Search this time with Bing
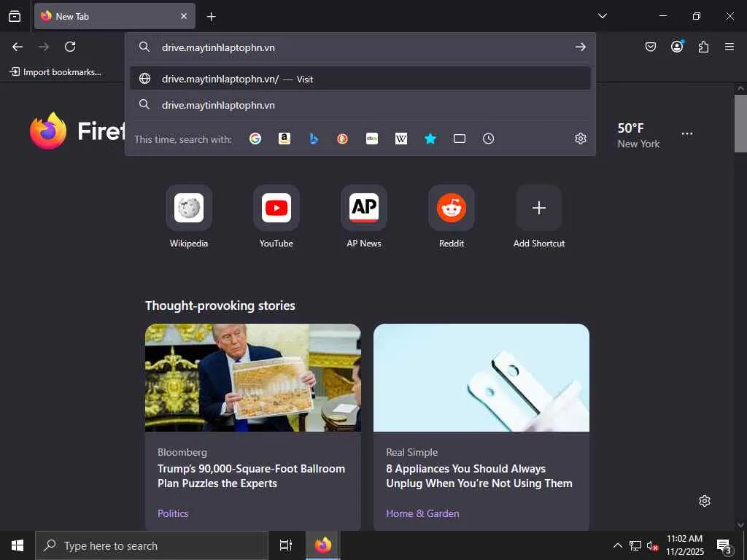 pyautogui.click(x=314, y=139)
